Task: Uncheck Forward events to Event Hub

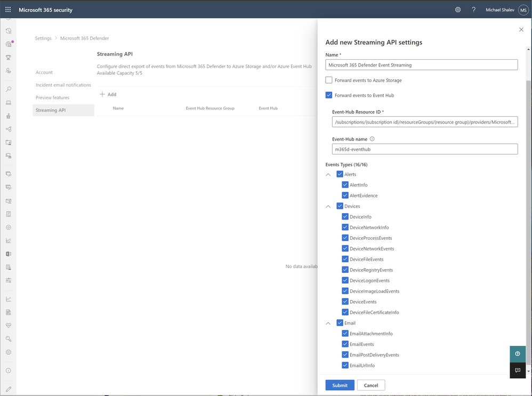Action: pos(329,95)
